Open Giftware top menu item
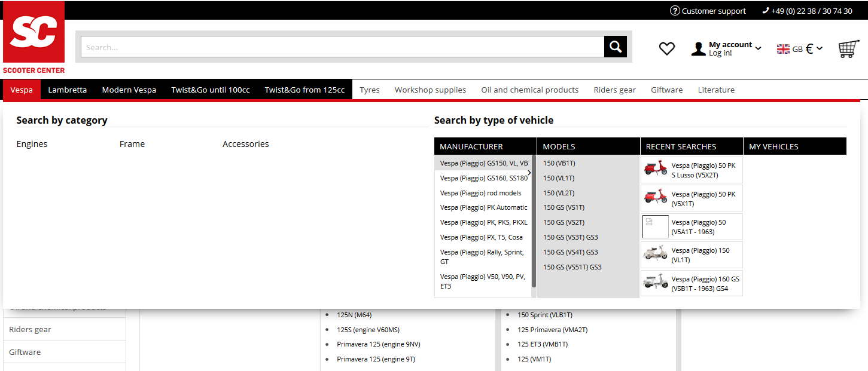Screen dimensions: 868x371 [x=666, y=90]
